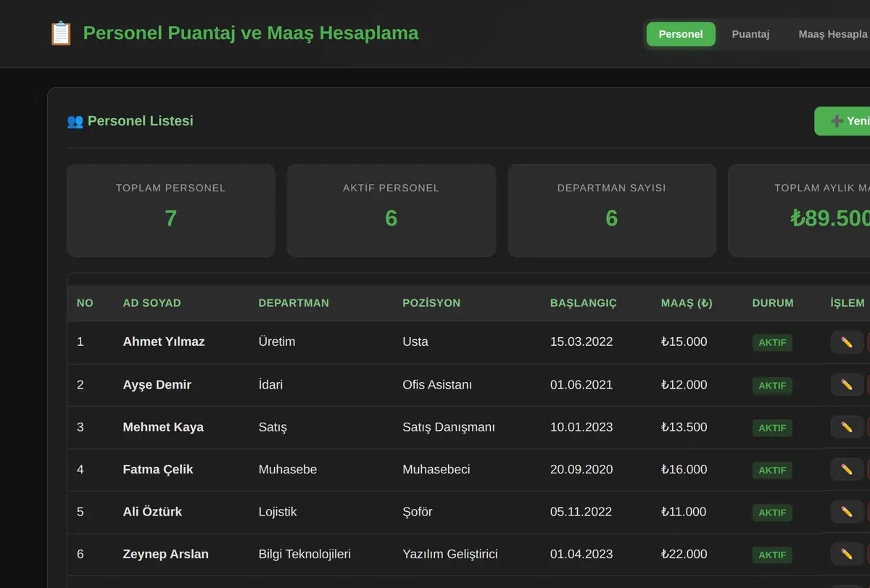Open the Maaş Hesapla tab
This screenshot has width=870, height=588.
coord(833,34)
